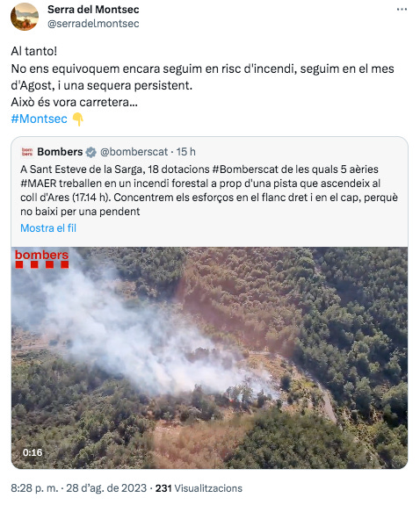Click the pointing down hand emoji
Image resolution: width=420 pixels, height=505 pixels.
77,119
